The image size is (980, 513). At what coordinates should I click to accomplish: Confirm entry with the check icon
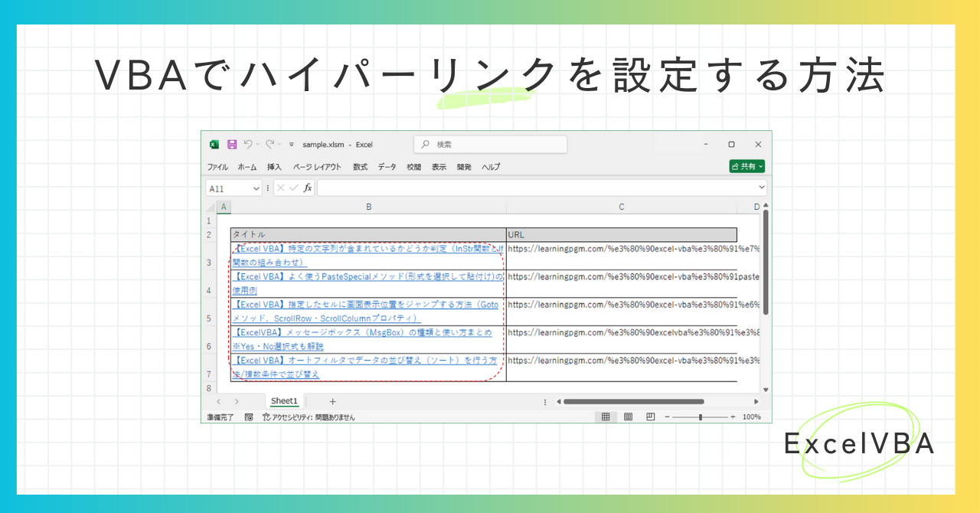[293, 188]
